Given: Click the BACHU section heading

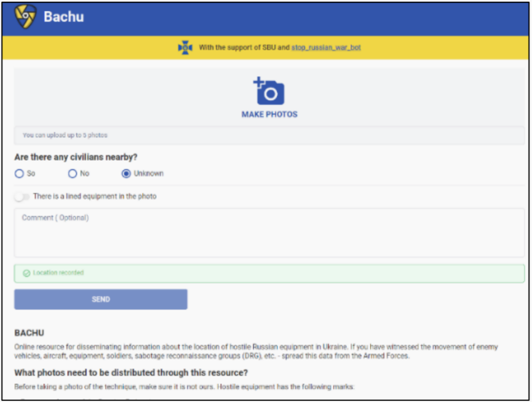Looking at the screenshot, I should point(29,332).
